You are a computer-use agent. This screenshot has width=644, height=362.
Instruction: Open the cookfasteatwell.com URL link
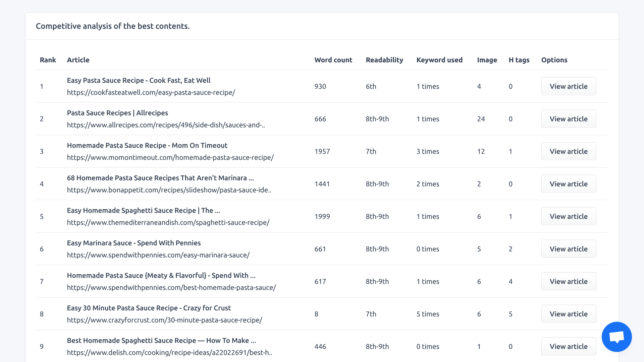coord(151,93)
